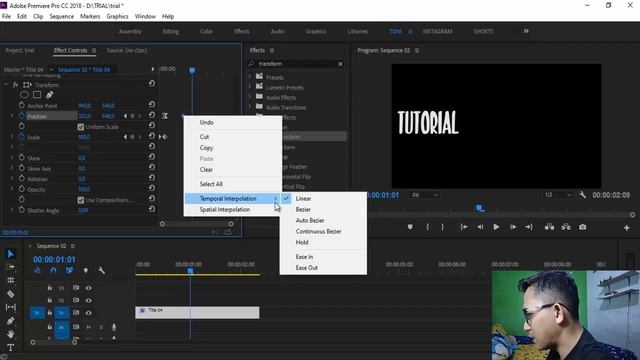
Task: Click Extract button in Program monitor
Action: pos(566,227)
